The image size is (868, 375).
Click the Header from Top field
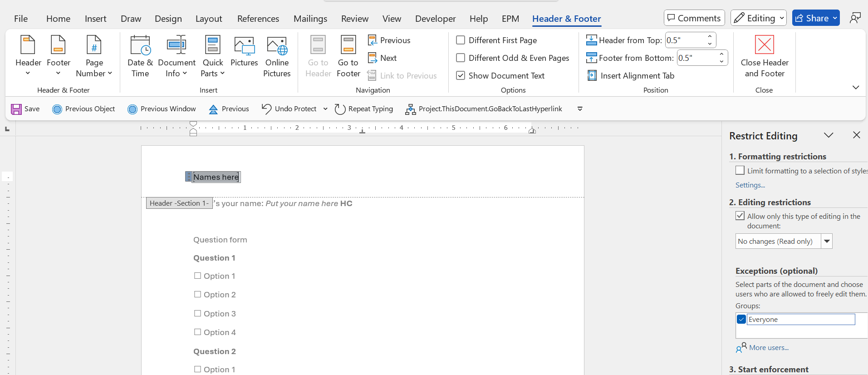click(685, 40)
